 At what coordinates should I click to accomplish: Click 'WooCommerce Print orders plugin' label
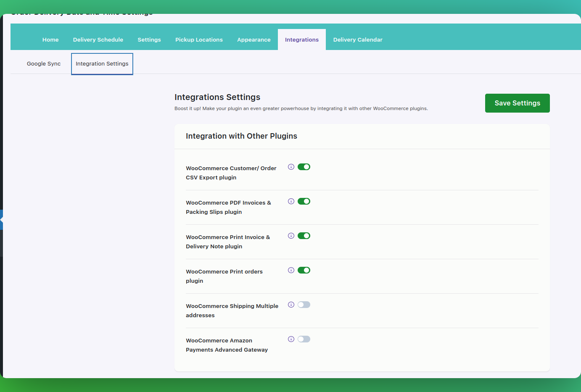point(224,276)
